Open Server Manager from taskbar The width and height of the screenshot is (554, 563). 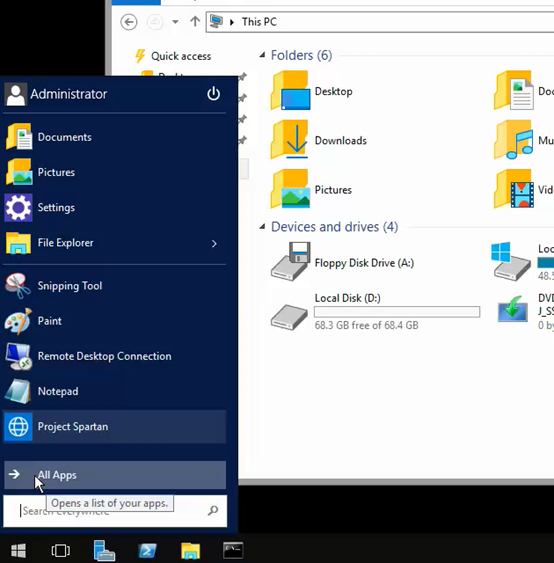pos(104,550)
